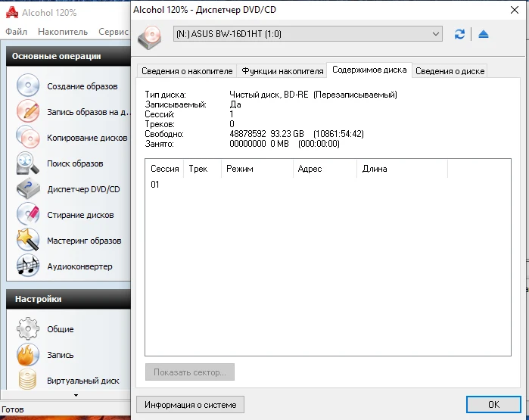Click the Информация о системе button

tap(190, 404)
